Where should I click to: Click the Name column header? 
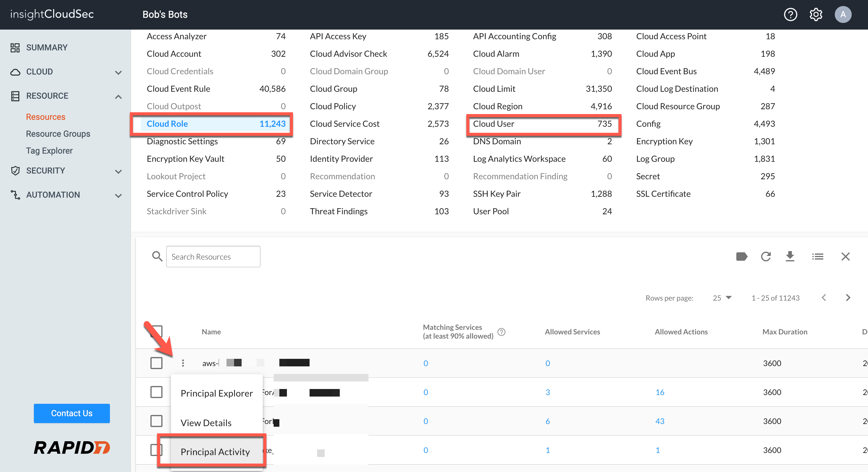(x=211, y=332)
